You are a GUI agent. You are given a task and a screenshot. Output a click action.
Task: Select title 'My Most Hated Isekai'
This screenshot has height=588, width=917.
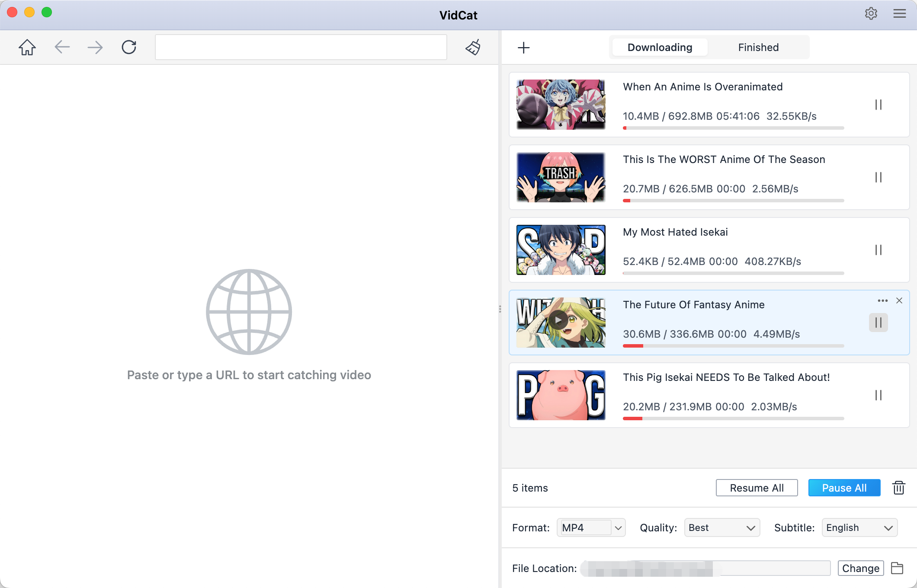(x=675, y=232)
